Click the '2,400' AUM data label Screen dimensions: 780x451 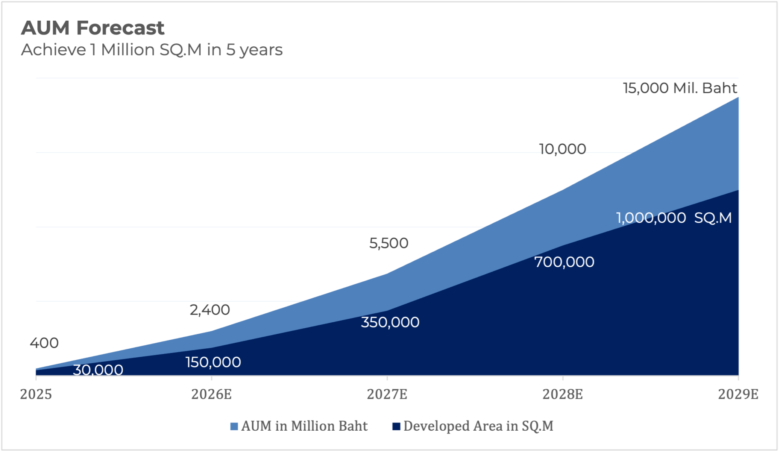point(209,310)
